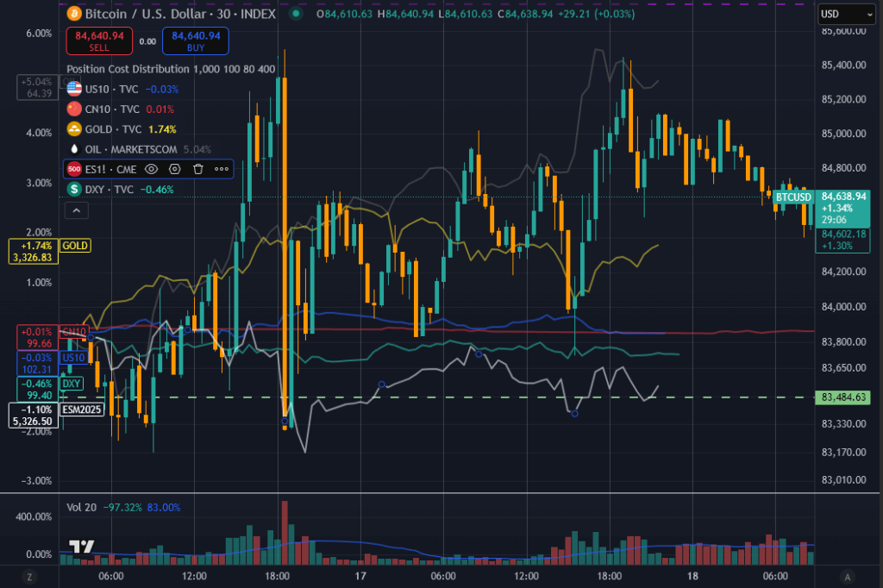Click the BUY 84,640.94 button

pyautogui.click(x=196, y=41)
